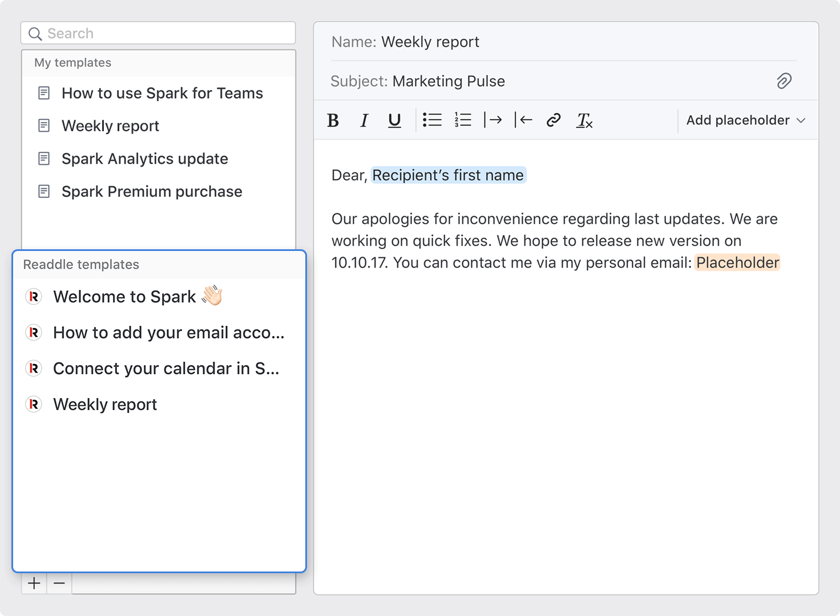
Task: Select the Welcome to Spark Readdle template
Action: (159, 297)
